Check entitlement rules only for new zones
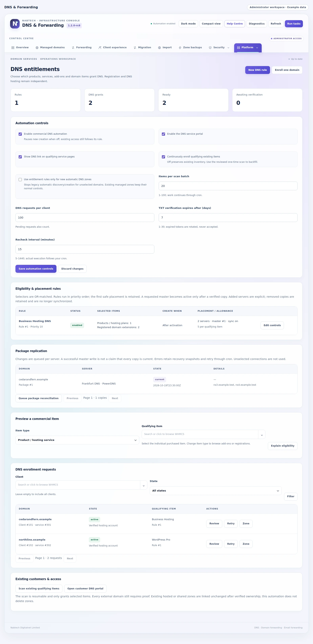 20,180
